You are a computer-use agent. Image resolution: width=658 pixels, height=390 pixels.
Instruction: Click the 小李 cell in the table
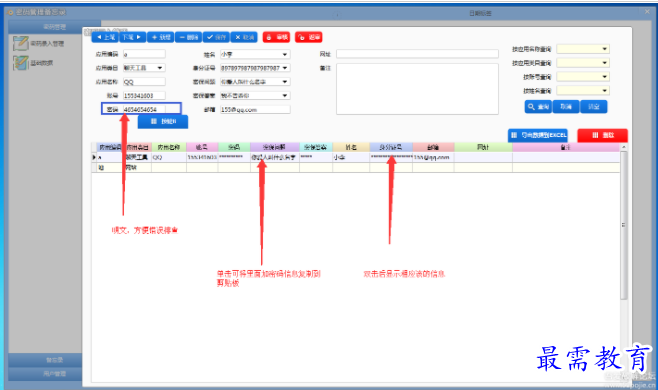pos(351,157)
